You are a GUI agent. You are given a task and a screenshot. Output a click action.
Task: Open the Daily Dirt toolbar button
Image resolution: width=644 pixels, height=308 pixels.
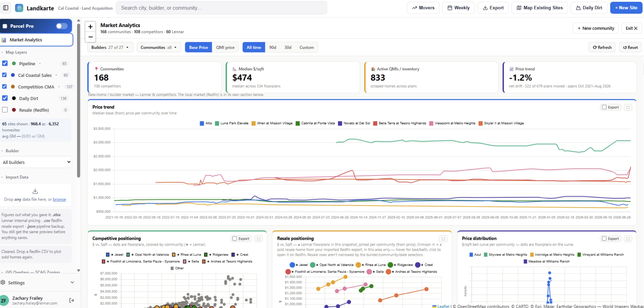pos(589,8)
